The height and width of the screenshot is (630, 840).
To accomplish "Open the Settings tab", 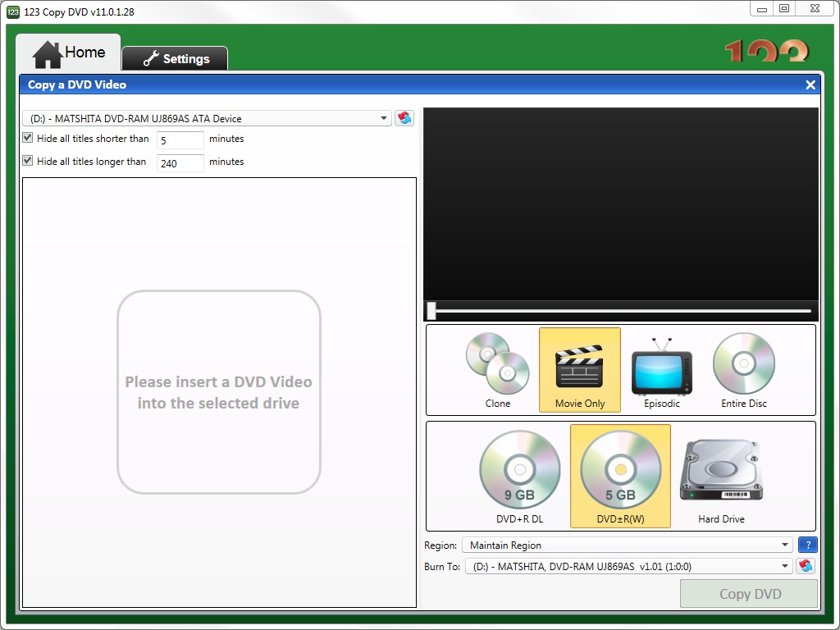I will tap(176, 58).
